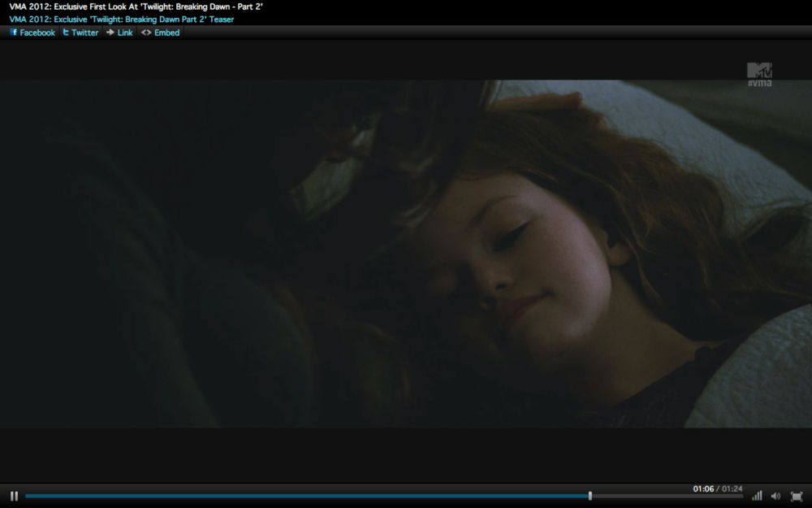Click the white 'Exclusive First Look' title
Viewport: 812px width, 508px height.
pos(136,7)
